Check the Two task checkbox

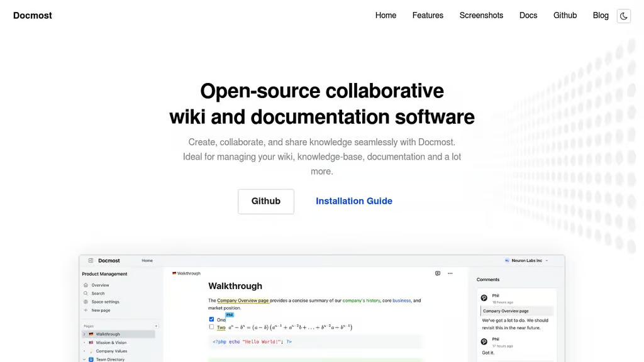(211, 327)
